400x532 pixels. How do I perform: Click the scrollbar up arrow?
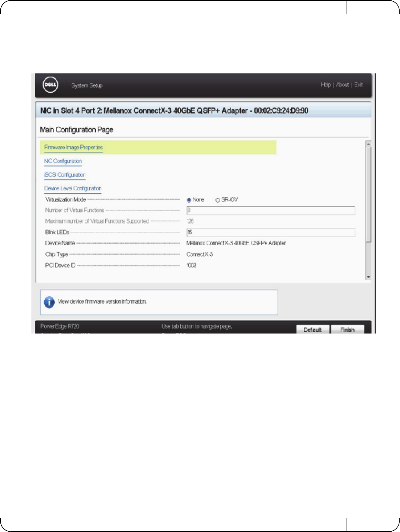[368, 144]
